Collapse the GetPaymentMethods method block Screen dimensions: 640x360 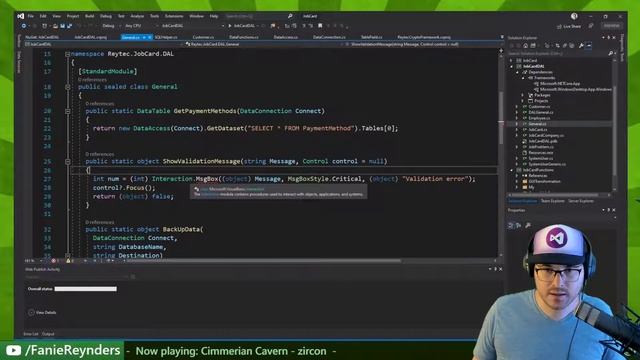(x=68, y=111)
